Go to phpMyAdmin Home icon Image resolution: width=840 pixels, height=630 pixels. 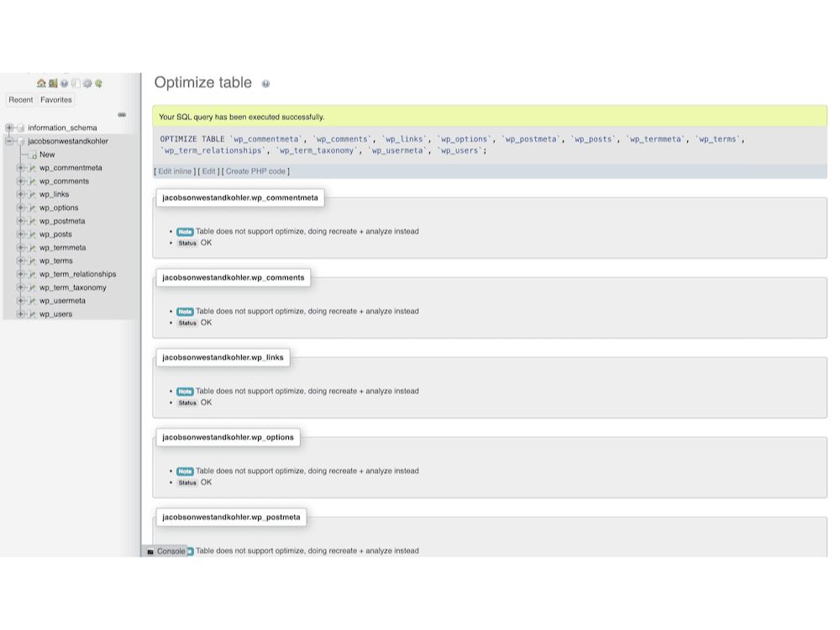(x=41, y=83)
